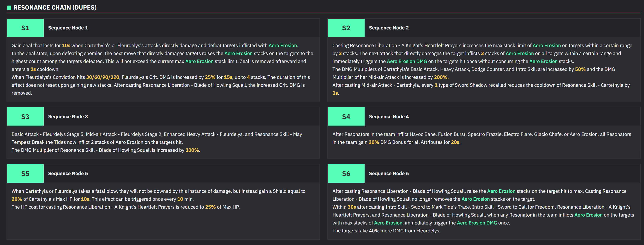Click the 30/60/90/120 highlighted values in S1

102,77
